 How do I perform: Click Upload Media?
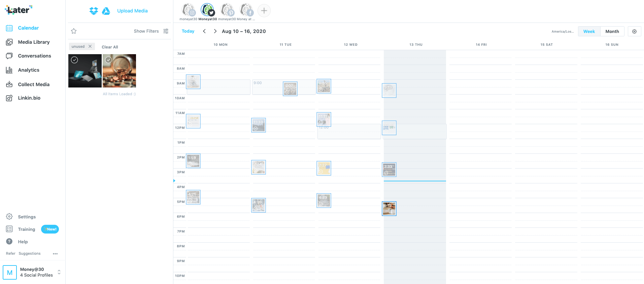[x=132, y=11]
